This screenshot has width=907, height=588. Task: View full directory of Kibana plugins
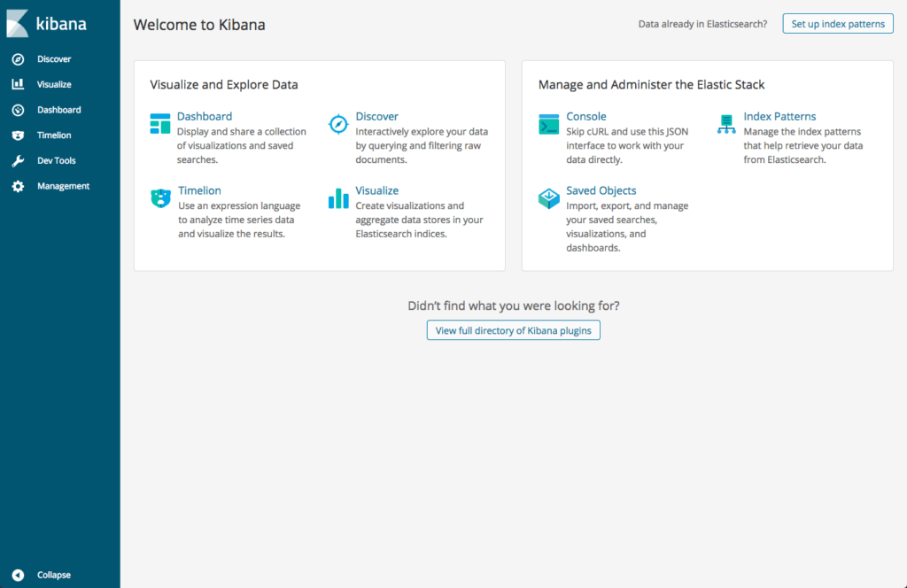[x=513, y=329]
